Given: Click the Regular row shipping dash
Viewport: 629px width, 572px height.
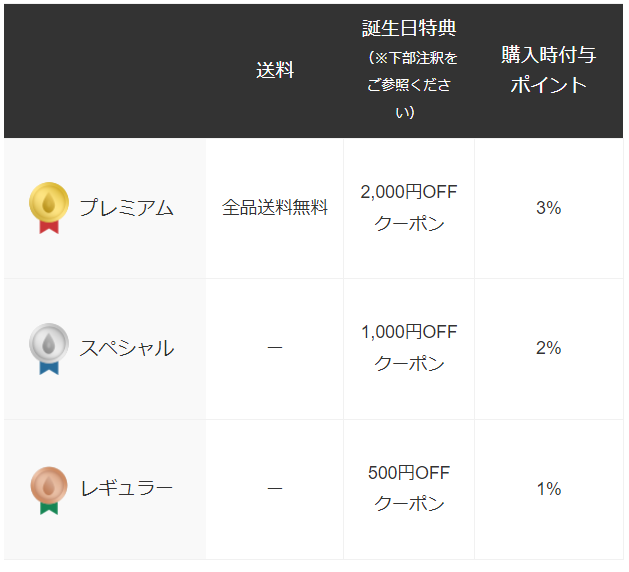Looking at the screenshot, I should (275, 489).
